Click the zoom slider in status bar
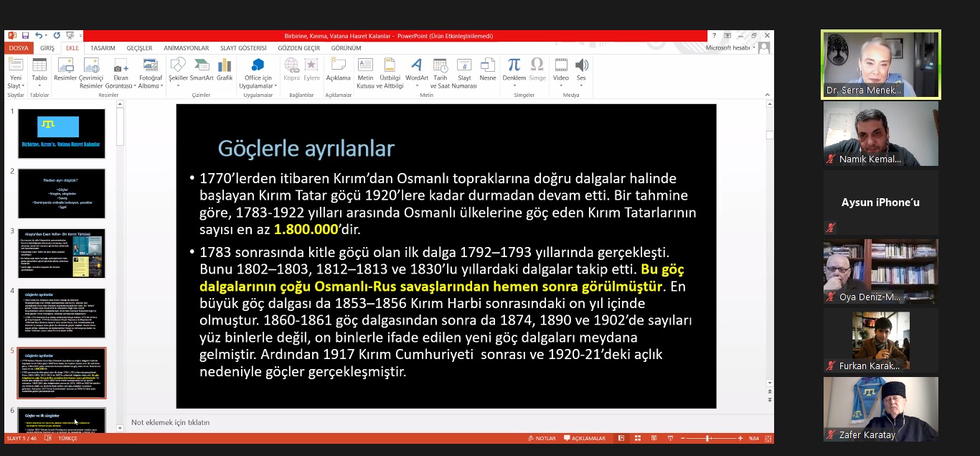 [x=707, y=438]
